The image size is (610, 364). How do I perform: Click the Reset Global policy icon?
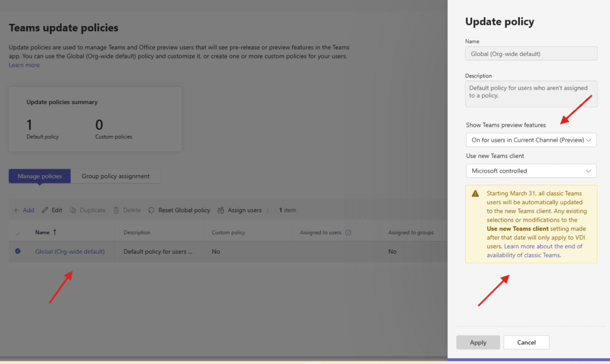(152, 210)
